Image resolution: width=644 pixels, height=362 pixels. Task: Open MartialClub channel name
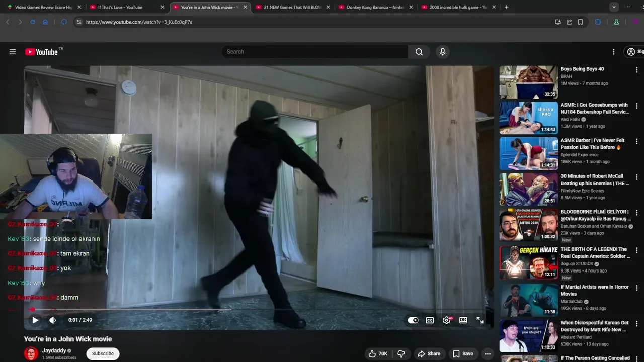572,302
